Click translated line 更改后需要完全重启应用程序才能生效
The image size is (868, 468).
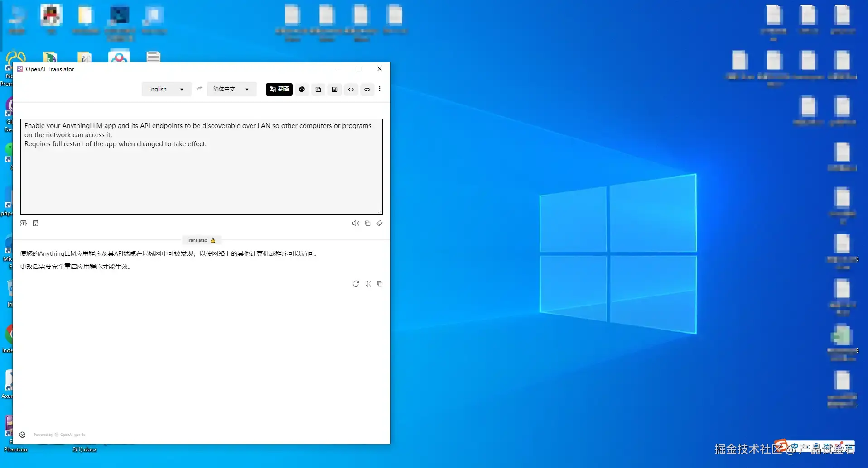(77, 267)
